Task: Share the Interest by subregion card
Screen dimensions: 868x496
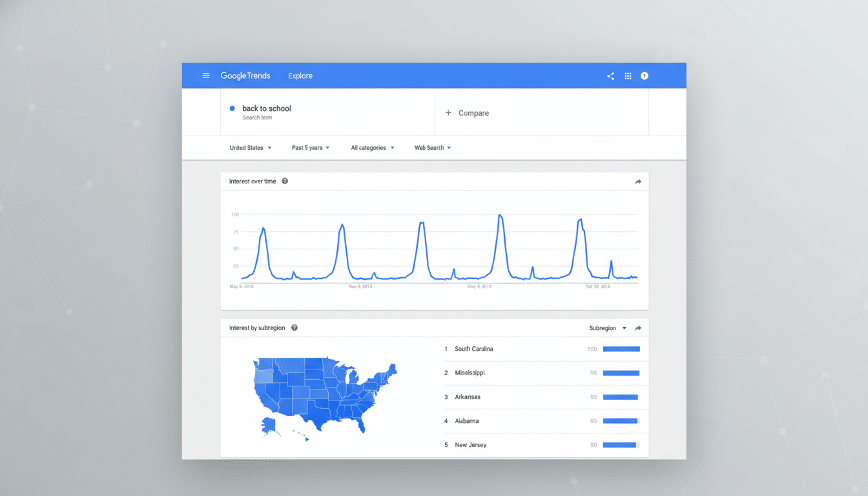Action: (638, 328)
